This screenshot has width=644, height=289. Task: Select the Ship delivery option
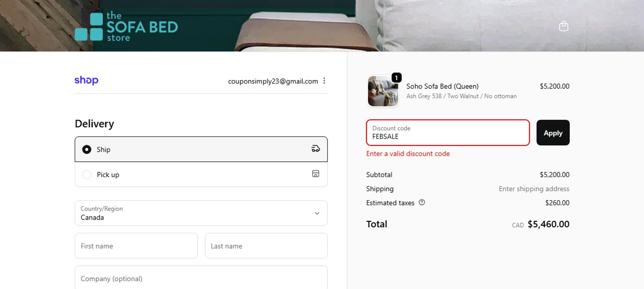(x=201, y=149)
